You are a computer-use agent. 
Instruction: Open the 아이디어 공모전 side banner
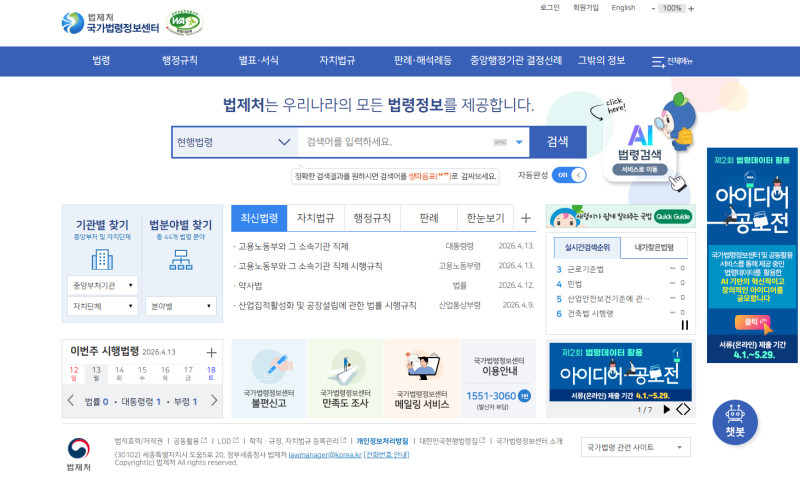[752, 255]
